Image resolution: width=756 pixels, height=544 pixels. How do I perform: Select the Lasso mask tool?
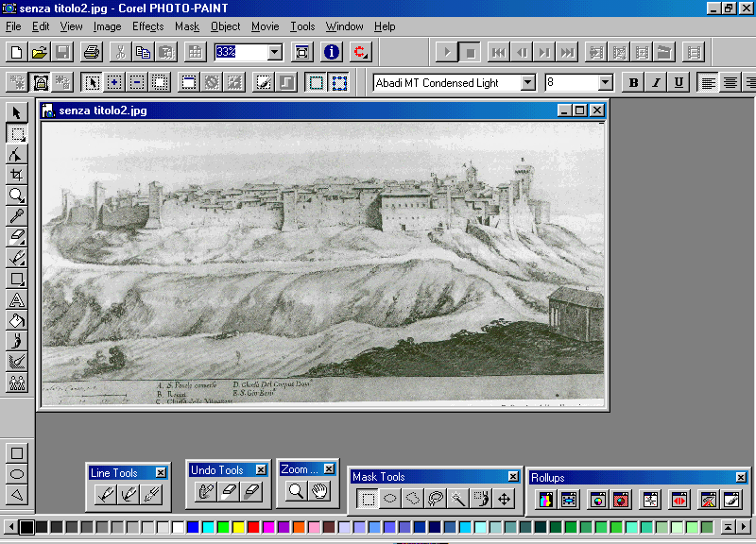coord(436,499)
